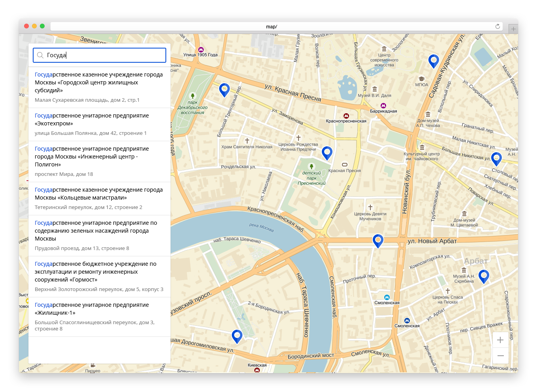Click the map pin near Большой Трехгорный пер.
The height and width of the screenshot is (392, 537).
(224, 90)
